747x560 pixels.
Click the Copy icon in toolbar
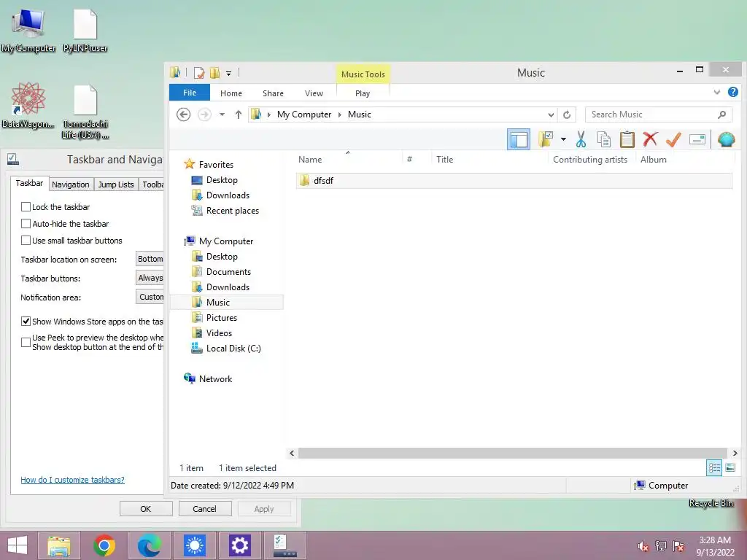tap(603, 139)
